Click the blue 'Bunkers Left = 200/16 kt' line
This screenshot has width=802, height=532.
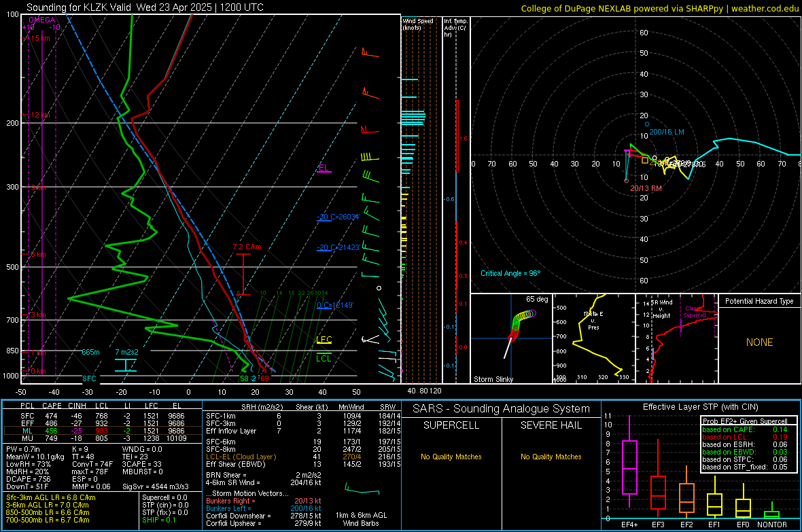[264, 508]
